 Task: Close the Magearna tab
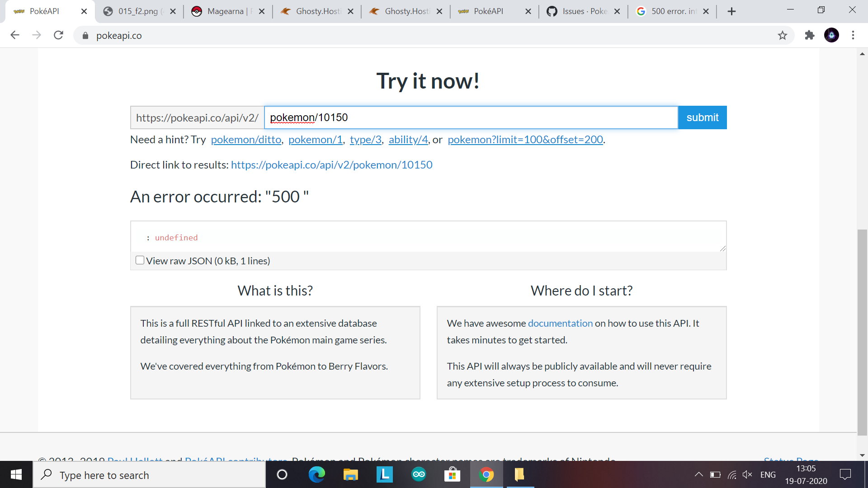[262, 11]
